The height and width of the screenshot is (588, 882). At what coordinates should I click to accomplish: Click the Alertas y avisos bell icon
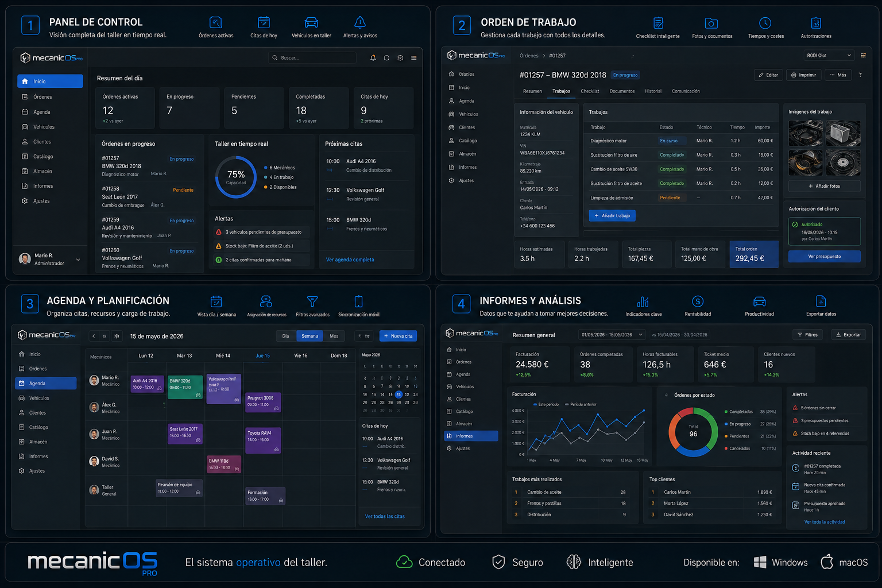pyautogui.click(x=360, y=22)
